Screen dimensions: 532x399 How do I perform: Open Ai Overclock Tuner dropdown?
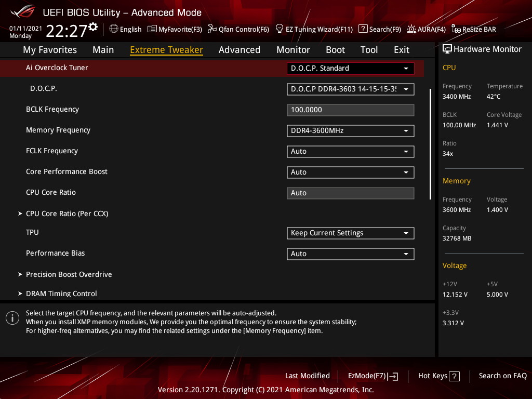tap(350, 68)
